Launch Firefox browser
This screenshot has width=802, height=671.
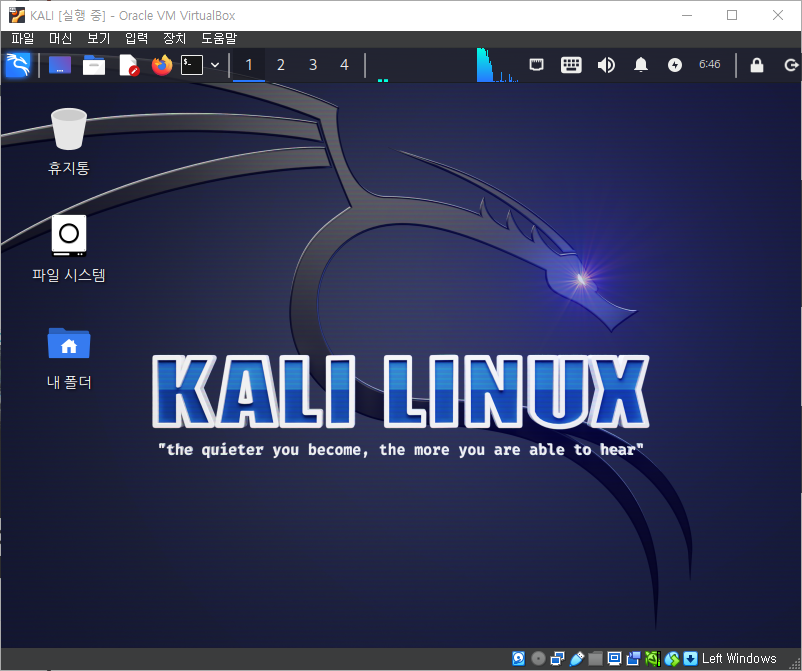162,65
